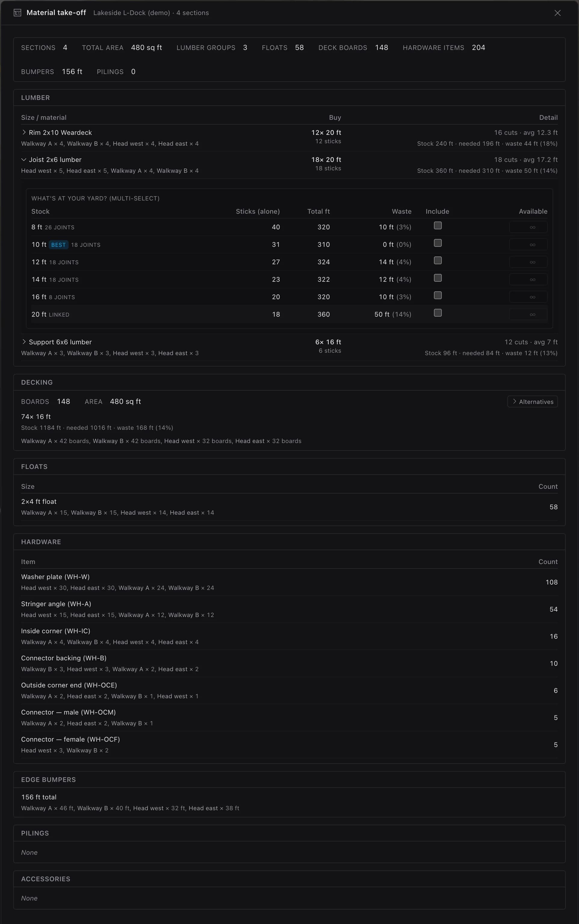Viewport: 579px width, 924px height.
Task: Click Available field for 16 ft stock
Action: click(x=528, y=297)
